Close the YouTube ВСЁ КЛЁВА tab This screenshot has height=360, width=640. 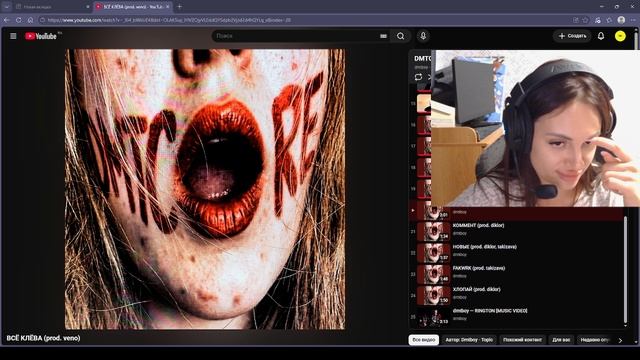pos(168,7)
